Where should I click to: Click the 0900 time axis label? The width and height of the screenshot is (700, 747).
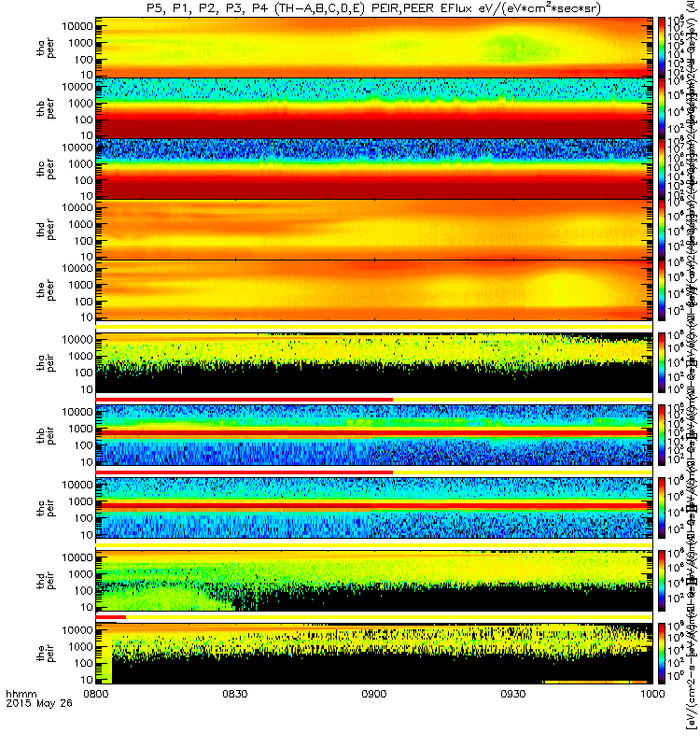coord(374,694)
